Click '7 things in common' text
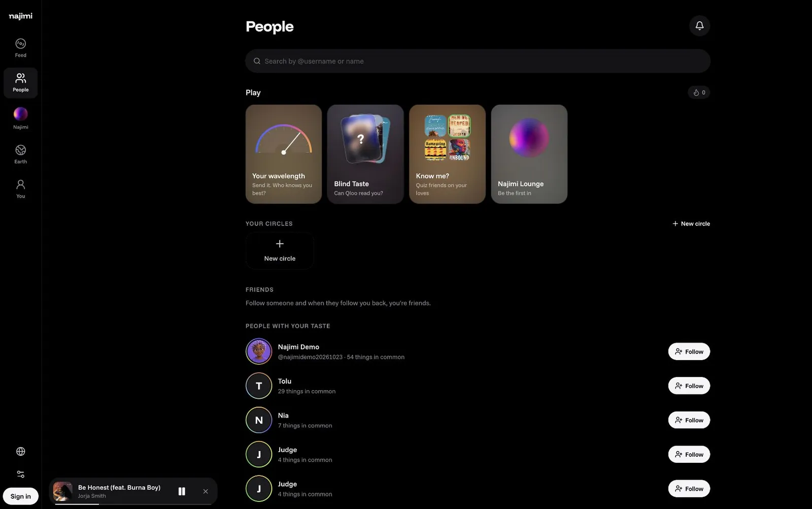Viewport: 812px width, 509px height. (x=305, y=426)
